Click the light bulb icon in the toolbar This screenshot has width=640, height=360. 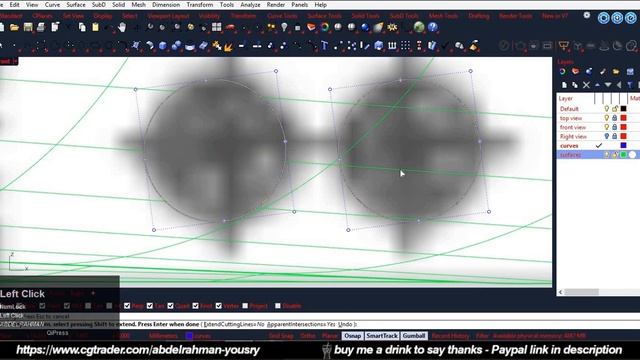click(x=284, y=27)
